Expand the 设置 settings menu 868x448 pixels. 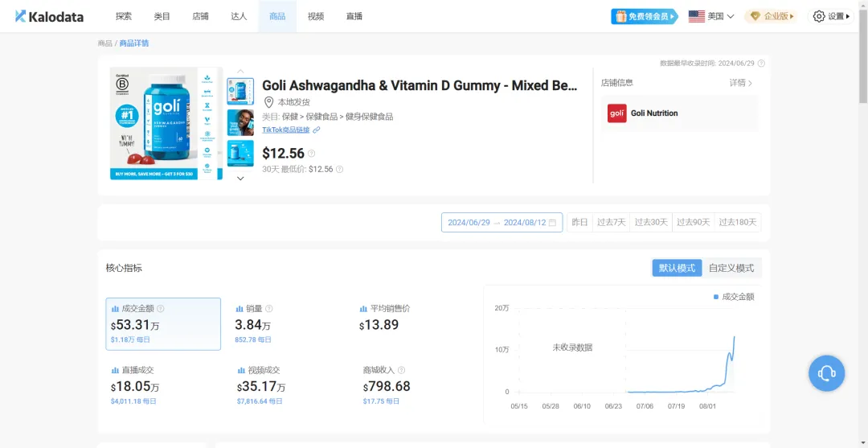point(831,16)
